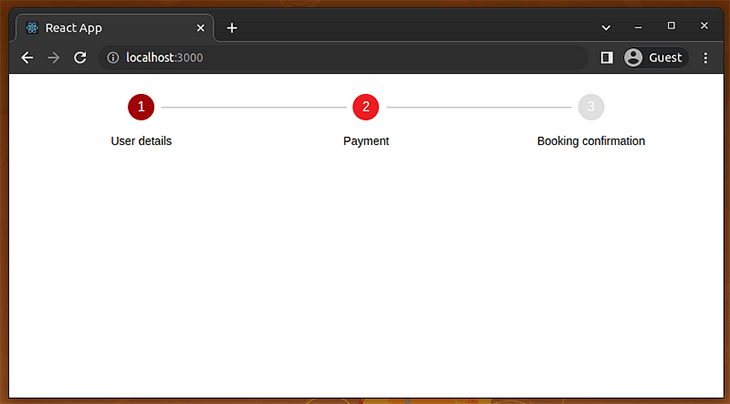
Task: Click the progress line between steps 1 and 2
Action: click(253, 107)
